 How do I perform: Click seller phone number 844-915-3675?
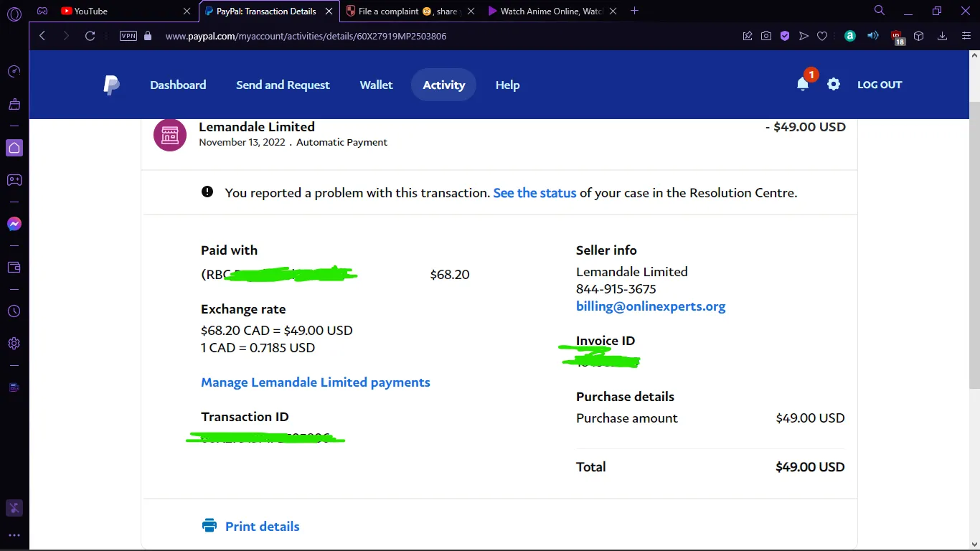tap(616, 289)
